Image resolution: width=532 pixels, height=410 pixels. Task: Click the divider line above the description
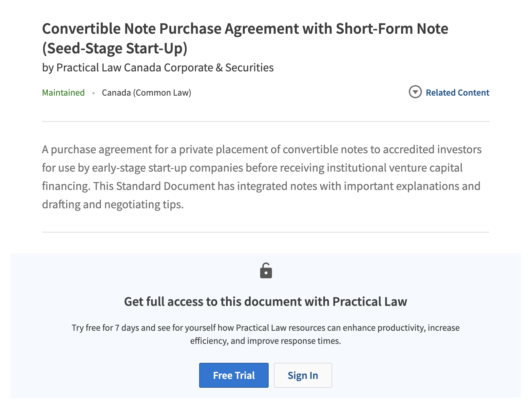(x=265, y=121)
